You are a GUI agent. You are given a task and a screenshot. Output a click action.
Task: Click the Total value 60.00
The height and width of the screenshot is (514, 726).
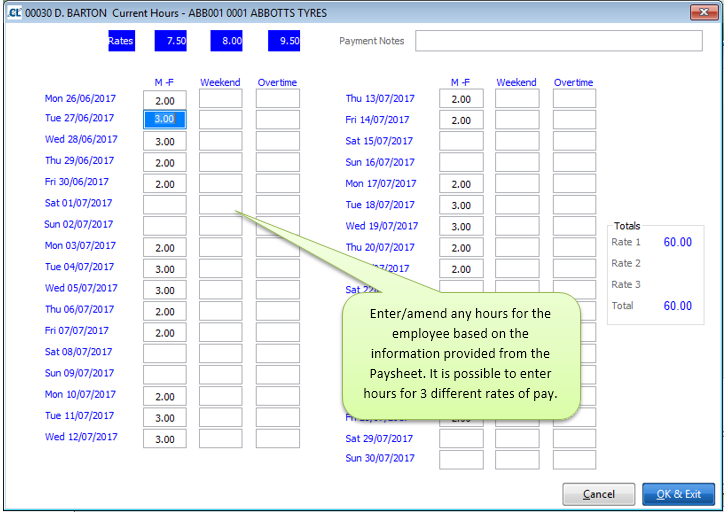677,306
